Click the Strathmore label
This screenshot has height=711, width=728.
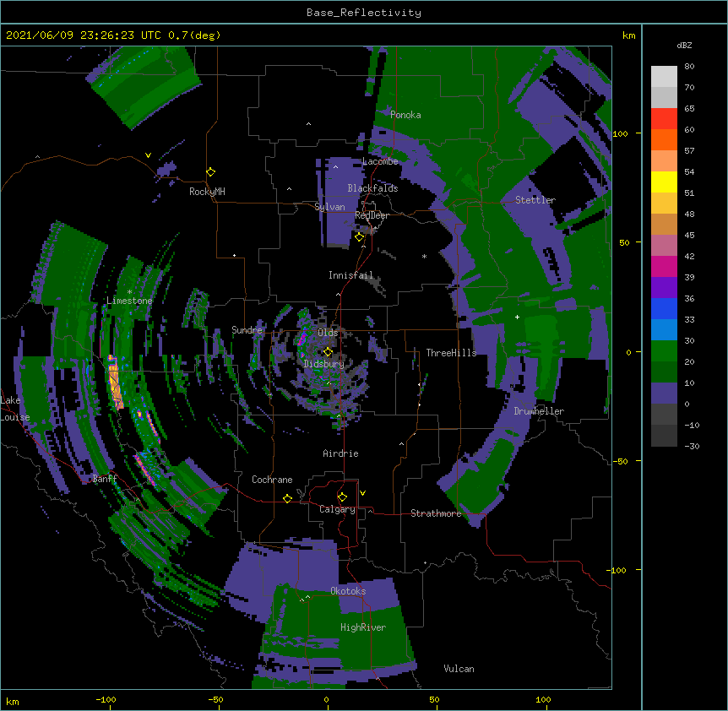[x=436, y=513]
